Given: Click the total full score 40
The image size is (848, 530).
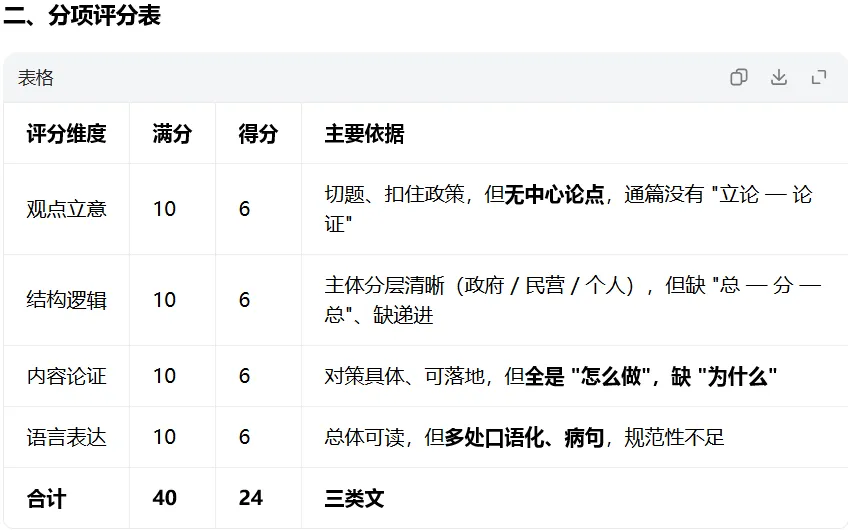Looking at the screenshot, I should point(164,498).
